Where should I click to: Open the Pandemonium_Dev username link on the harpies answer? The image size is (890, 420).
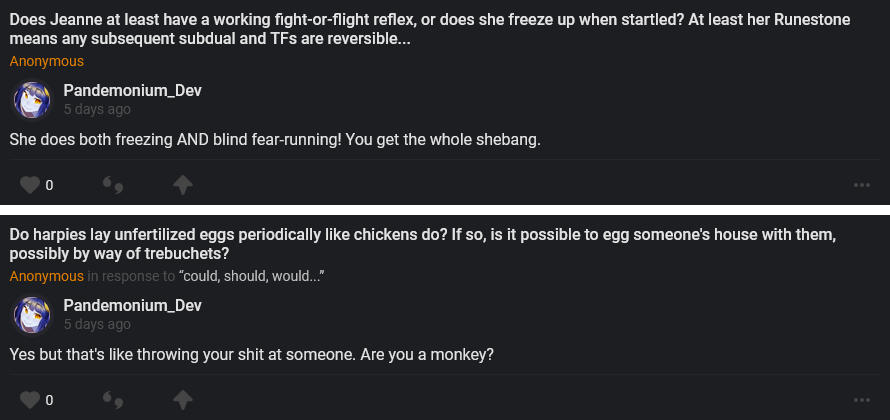(132, 306)
